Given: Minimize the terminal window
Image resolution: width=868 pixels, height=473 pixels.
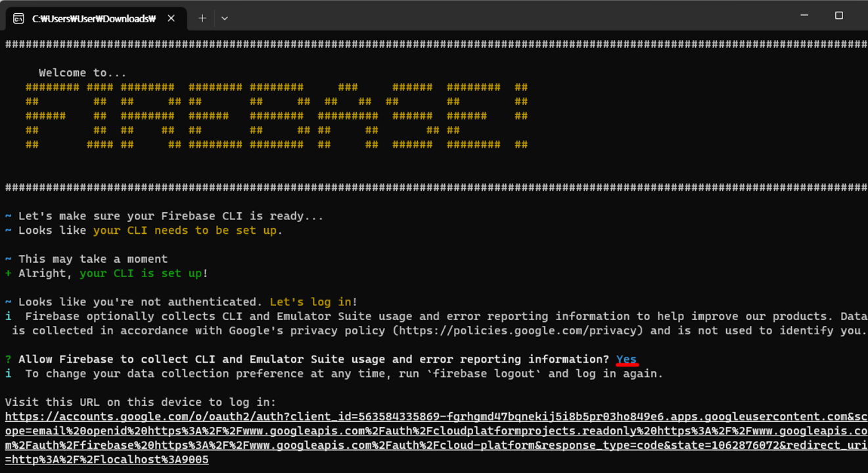Looking at the screenshot, I should click(804, 15).
